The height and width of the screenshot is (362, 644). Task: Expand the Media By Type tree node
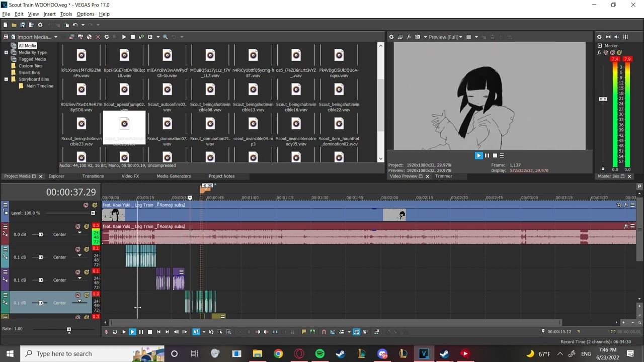[x=6, y=52]
